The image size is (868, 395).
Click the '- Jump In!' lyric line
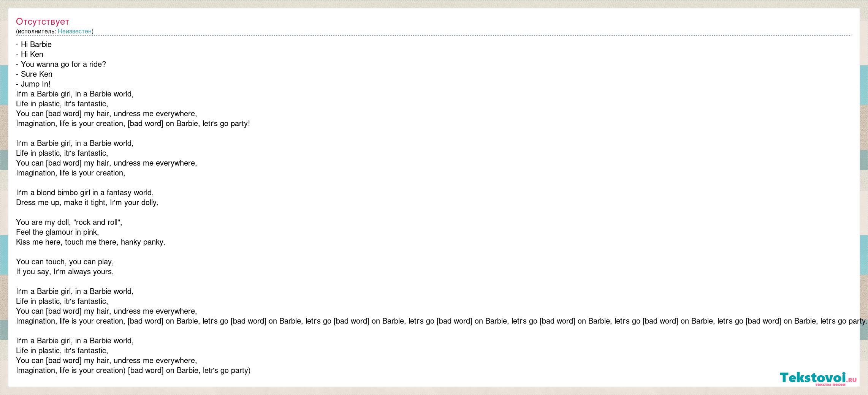coord(33,84)
